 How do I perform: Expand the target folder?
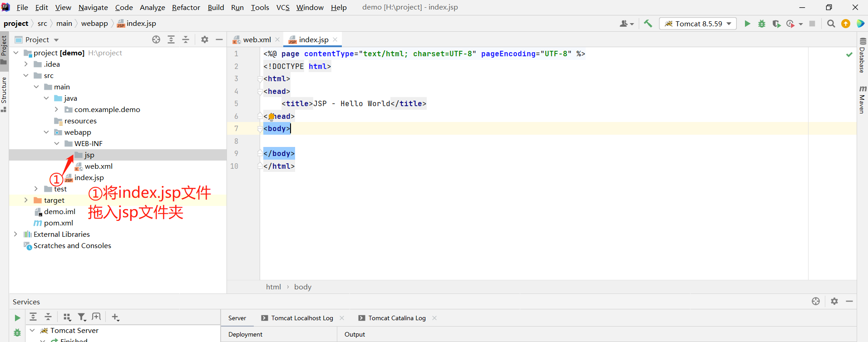point(26,200)
